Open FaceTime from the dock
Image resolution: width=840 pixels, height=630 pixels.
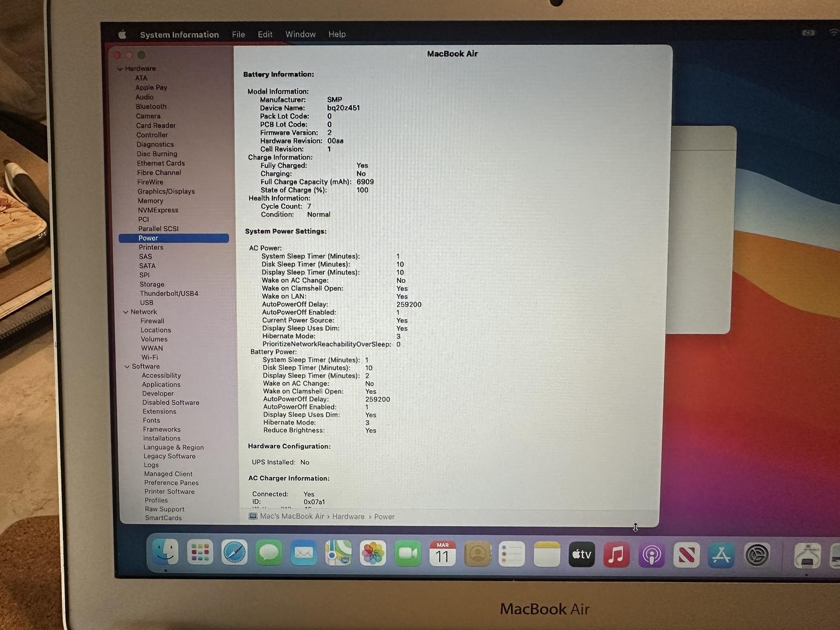coord(408,554)
